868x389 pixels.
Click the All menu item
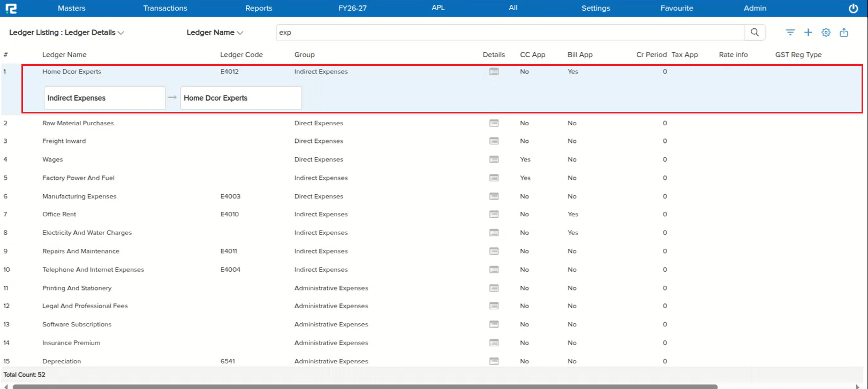(x=513, y=7)
